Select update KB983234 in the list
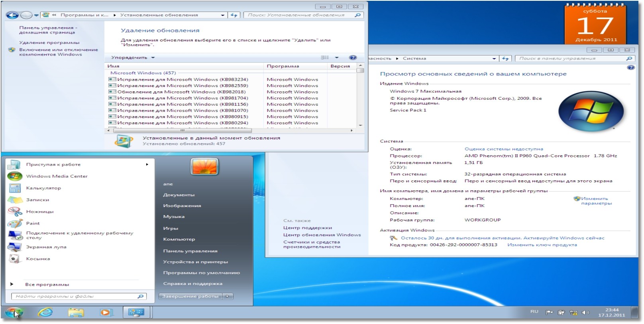This screenshot has height=324, width=644. click(x=183, y=79)
